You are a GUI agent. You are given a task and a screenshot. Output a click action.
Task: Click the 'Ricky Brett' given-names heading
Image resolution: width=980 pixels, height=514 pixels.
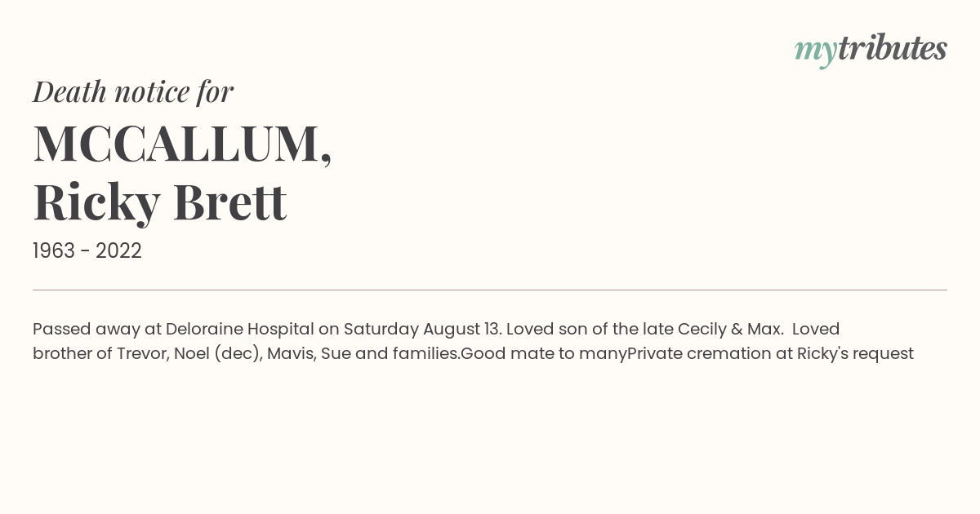[x=160, y=202]
